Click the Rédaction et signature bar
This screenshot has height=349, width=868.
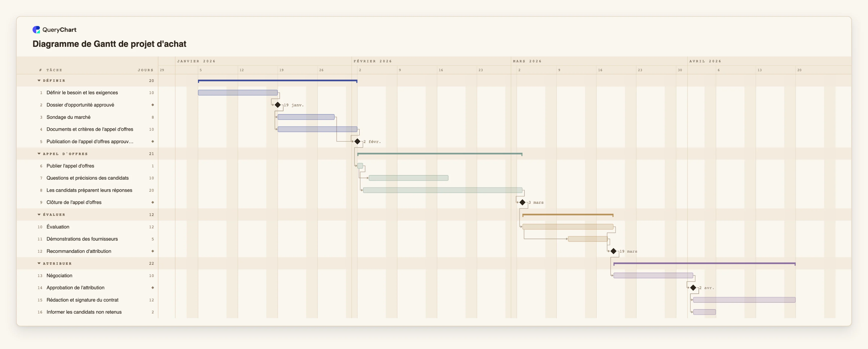click(744, 300)
